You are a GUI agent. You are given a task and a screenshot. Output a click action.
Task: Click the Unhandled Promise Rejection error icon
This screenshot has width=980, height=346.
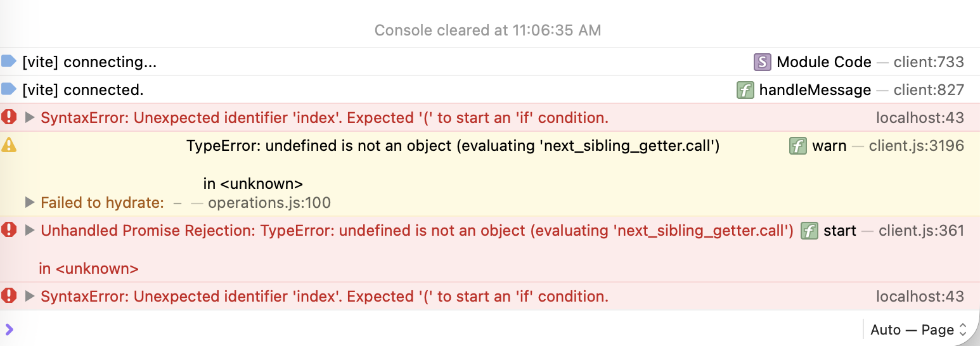[x=9, y=230]
